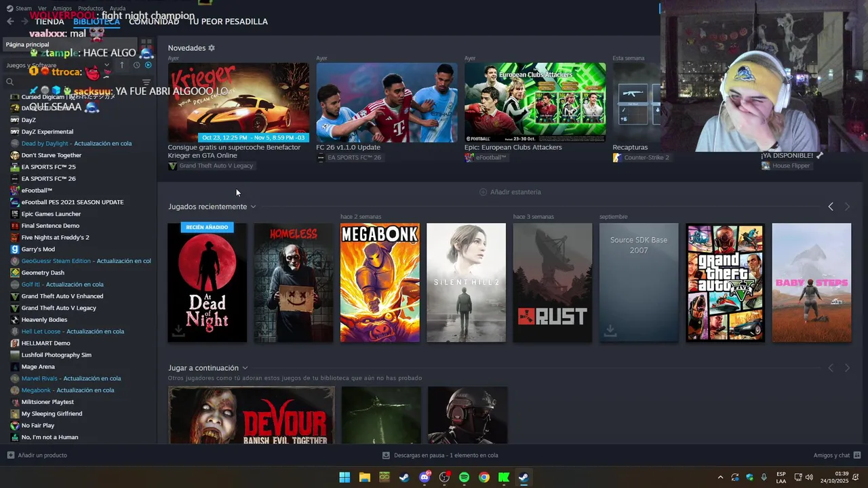Open the library collections grid view icon
Image resolution: width=868 pixels, height=488 pixels.
(146, 45)
